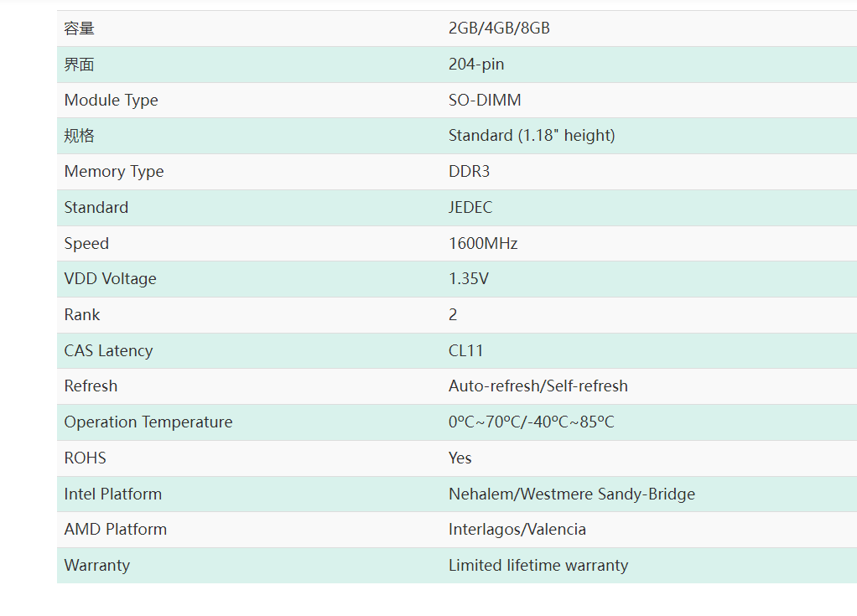Click Limited lifetime warranty text

[x=538, y=566]
